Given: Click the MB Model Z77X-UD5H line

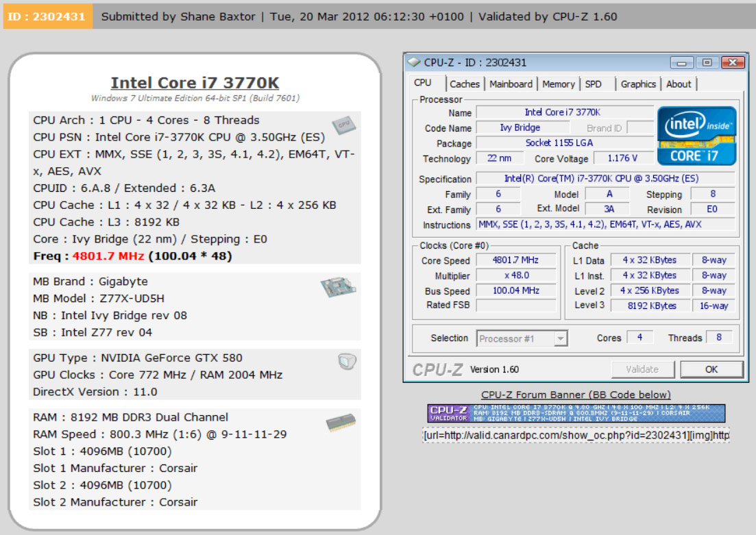Looking at the screenshot, I should [x=99, y=299].
